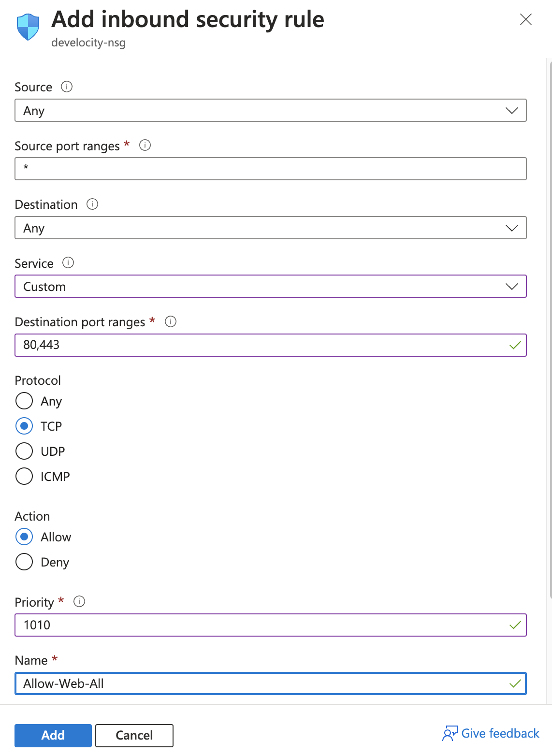This screenshot has height=756, width=552.
Task: Click info icon beside Destination port ranges
Action: pyautogui.click(x=171, y=321)
